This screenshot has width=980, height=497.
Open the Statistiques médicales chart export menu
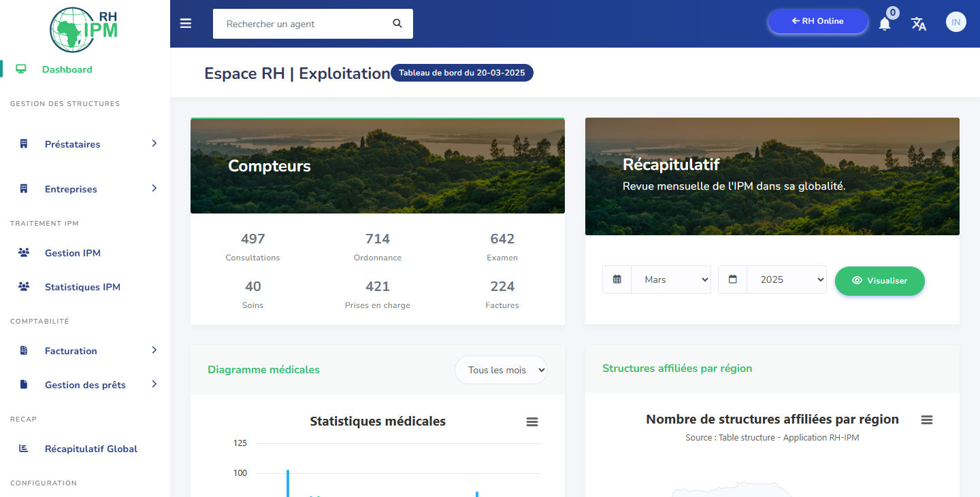532,422
